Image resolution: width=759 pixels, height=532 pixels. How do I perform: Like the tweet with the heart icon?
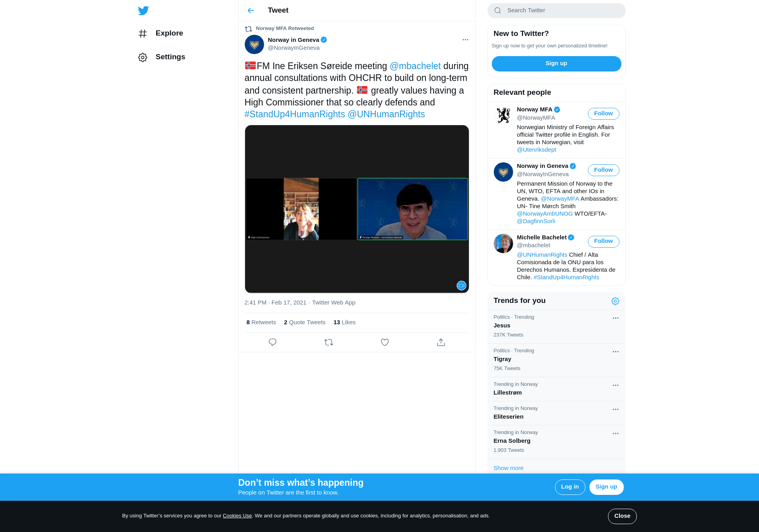[x=385, y=342]
